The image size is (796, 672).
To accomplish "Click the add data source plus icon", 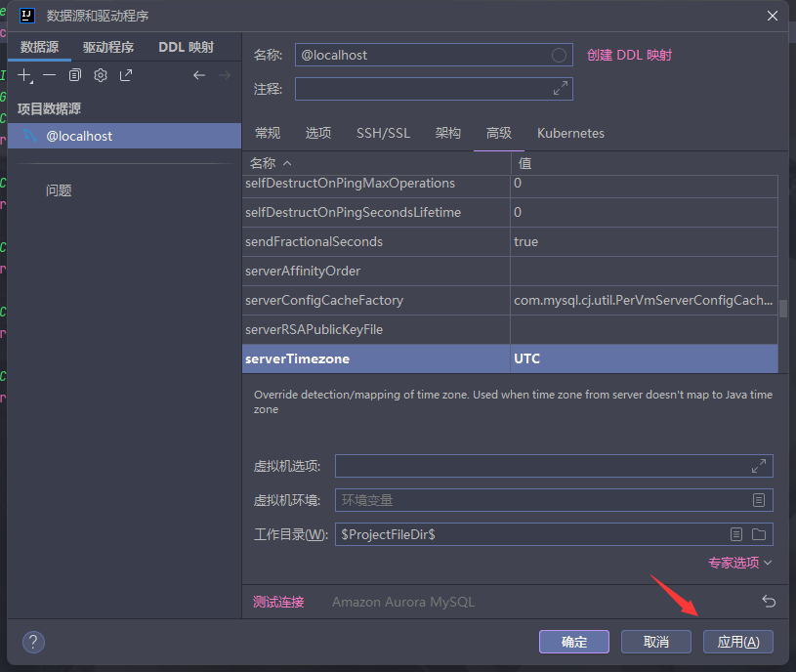I will [24, 75].
